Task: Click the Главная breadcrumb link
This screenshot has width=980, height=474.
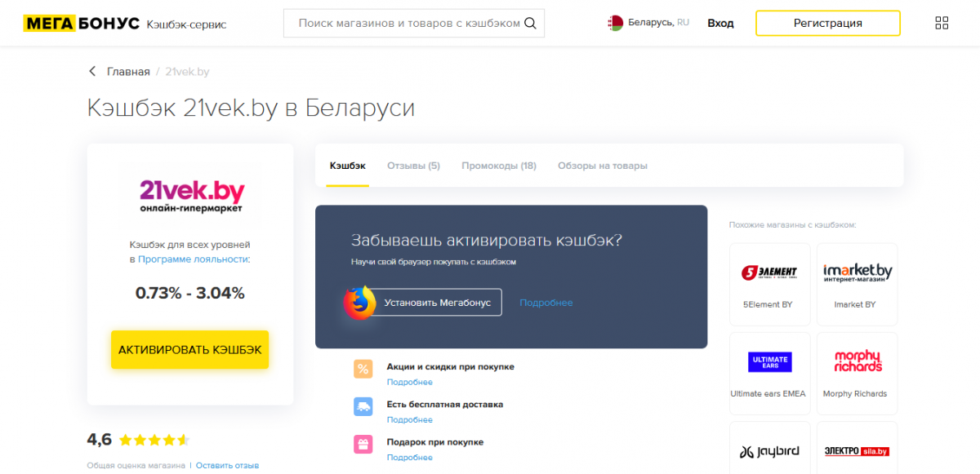Action: tap(128, 72)
